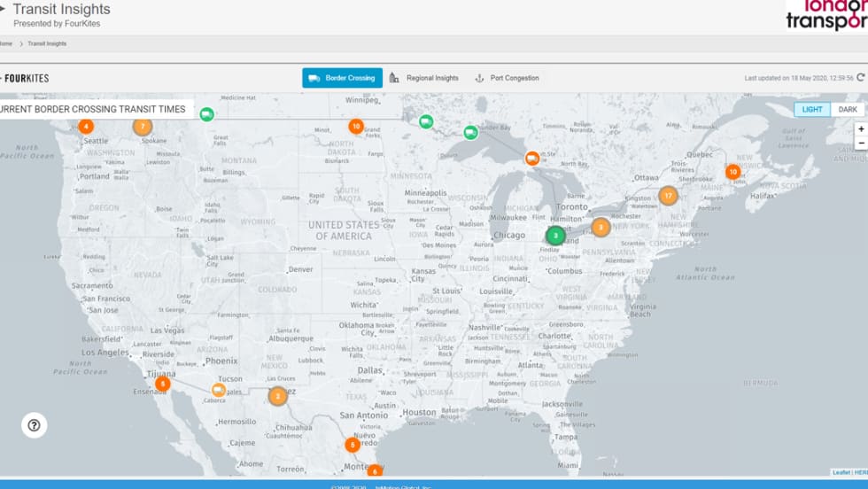868x489 pixels.
Task: Click the green truck marker near Medicine Hat
Action: tap(206, 113)
